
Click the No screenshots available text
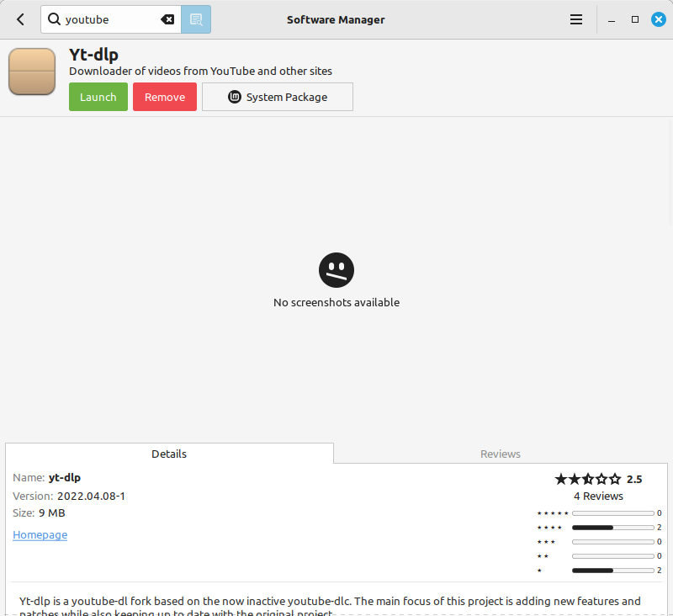click(336, 303)
